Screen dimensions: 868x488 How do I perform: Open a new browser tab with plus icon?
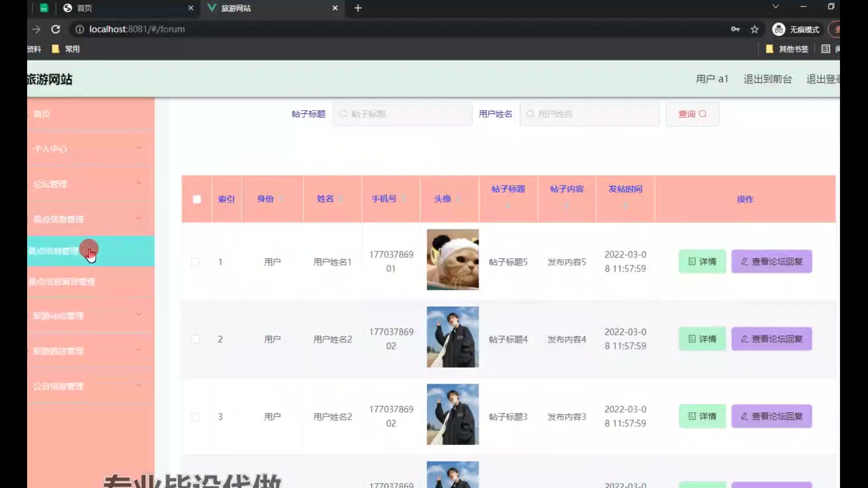358,8
